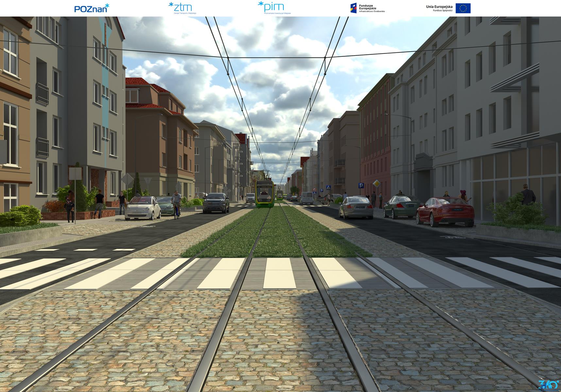Viewport: 561px width, 392px height.
Task: Click the red Audi parked on right
Action: (445, 211)
